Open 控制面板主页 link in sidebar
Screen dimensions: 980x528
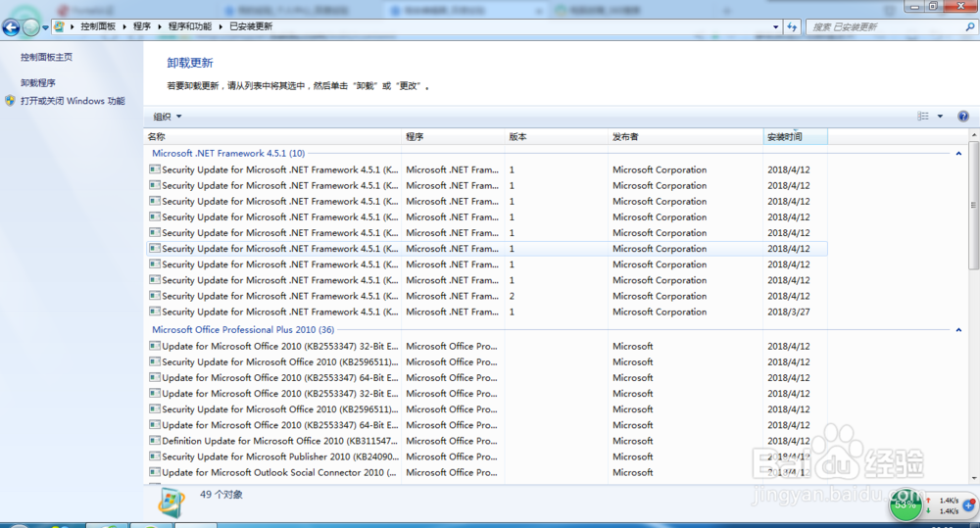click(x=46, y=57)
